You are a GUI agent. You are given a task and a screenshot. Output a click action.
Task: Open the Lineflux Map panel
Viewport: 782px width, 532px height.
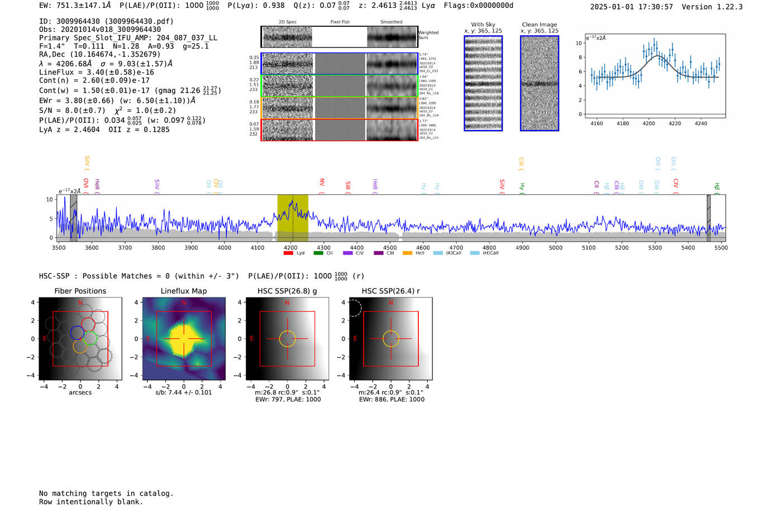tap(184, 339)
